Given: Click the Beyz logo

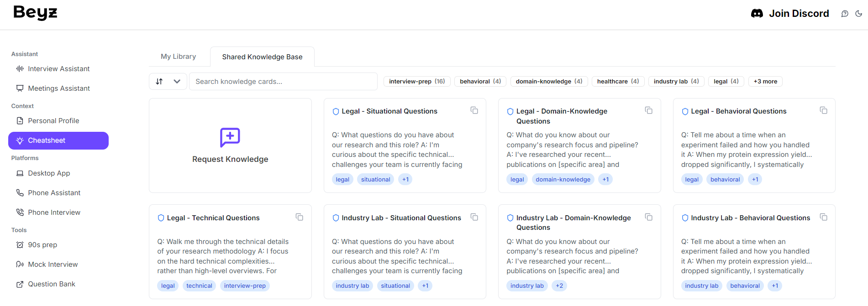Looking at the screenshot, I should 36,13.
